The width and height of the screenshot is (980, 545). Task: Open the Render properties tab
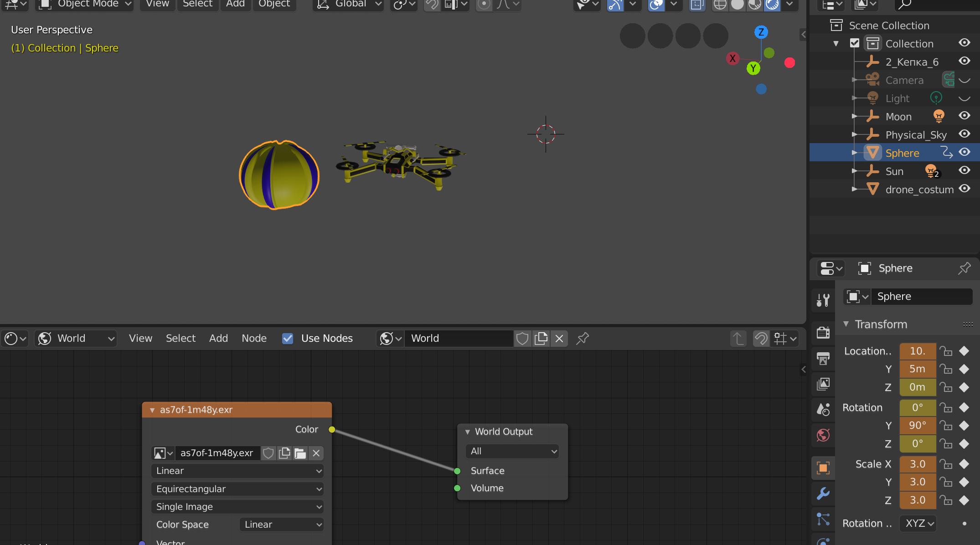coord(823,332)
